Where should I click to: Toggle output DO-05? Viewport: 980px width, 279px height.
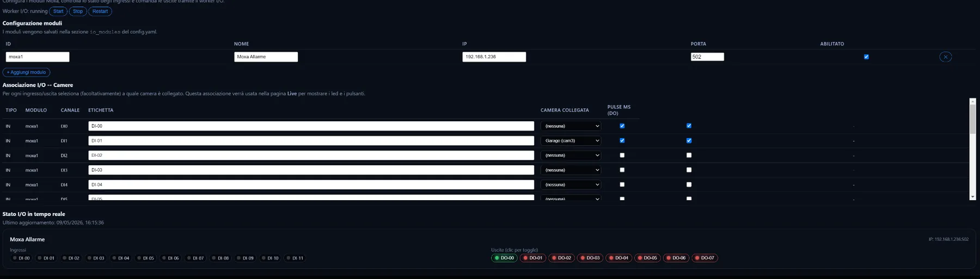click(x=647, y=258)
